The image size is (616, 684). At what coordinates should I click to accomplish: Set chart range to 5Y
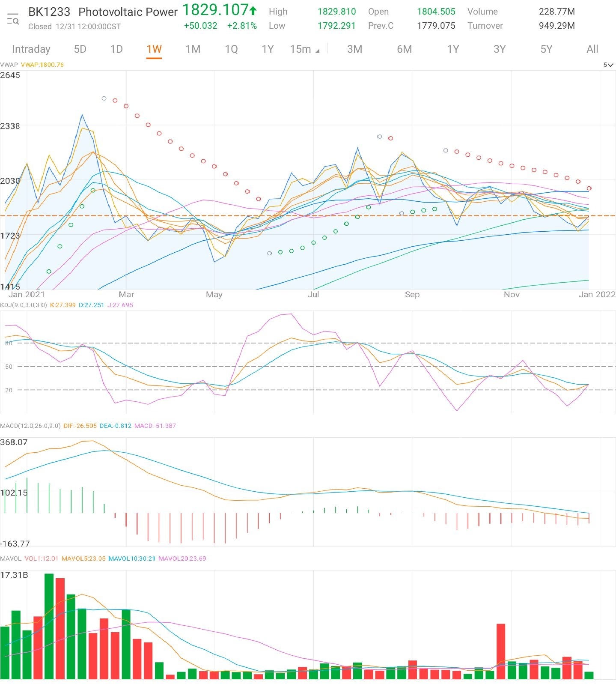tap(546, 49)
